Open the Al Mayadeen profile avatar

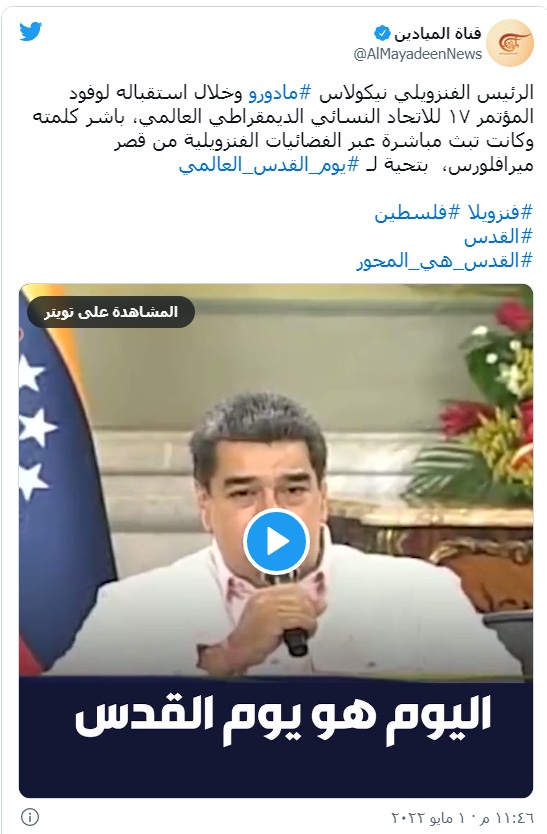510,43
